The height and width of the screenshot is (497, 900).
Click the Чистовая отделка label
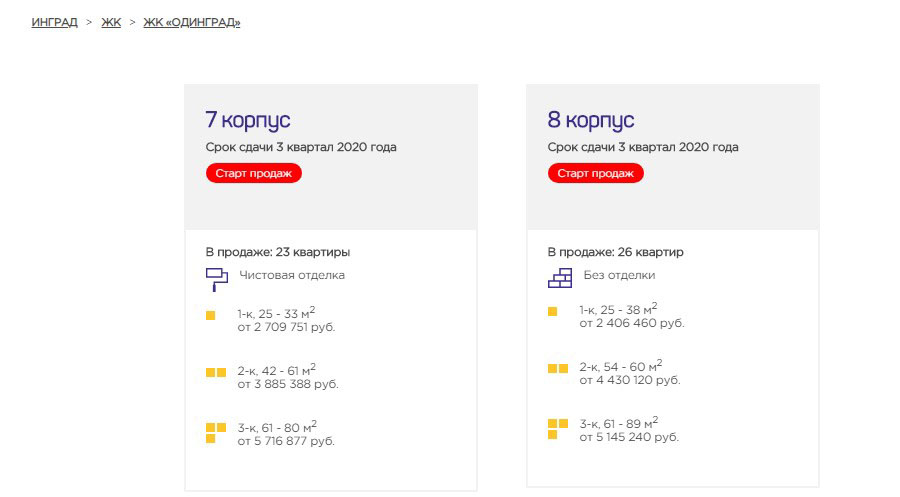click(x=292, y=275)
